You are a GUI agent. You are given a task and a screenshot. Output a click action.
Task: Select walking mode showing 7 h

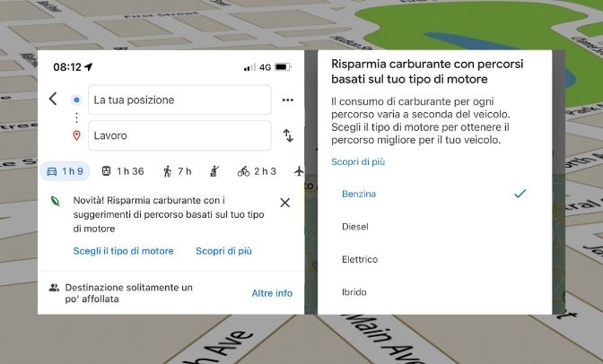pos(178,171)
